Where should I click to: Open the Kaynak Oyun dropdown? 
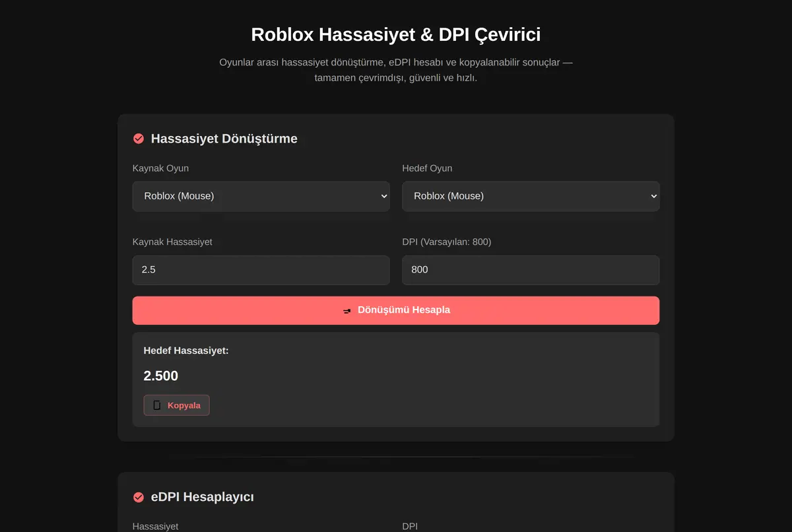click(261, 196)
